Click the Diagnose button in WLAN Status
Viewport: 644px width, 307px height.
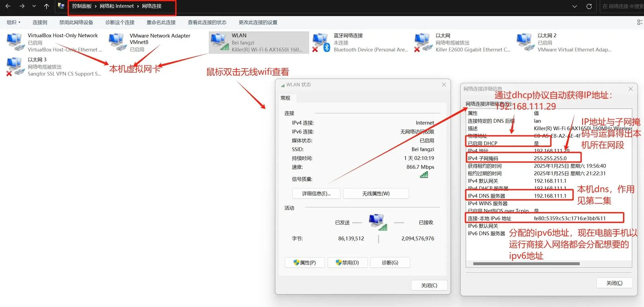(390, 262)
